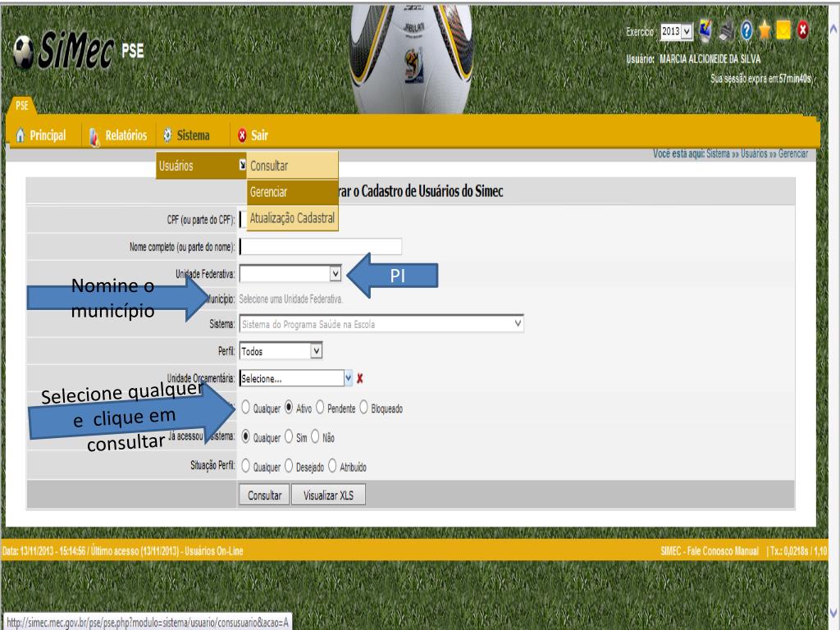Select the Pendente status radio button
This screenshot has height=630, width=840.
click(x=320, y=408)
